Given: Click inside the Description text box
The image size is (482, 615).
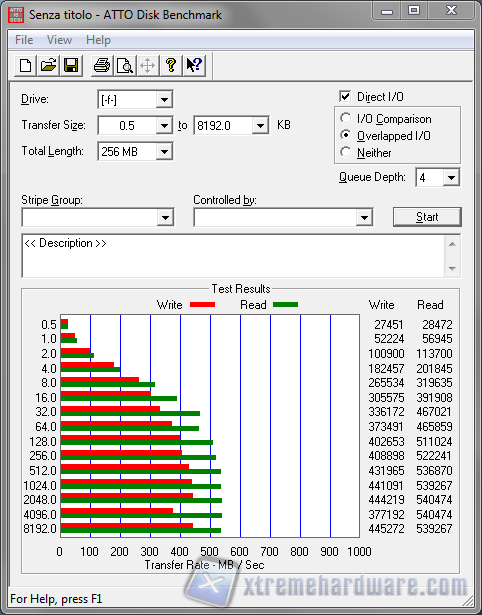Looking at the screenshot, I should [x=234, y=256].
